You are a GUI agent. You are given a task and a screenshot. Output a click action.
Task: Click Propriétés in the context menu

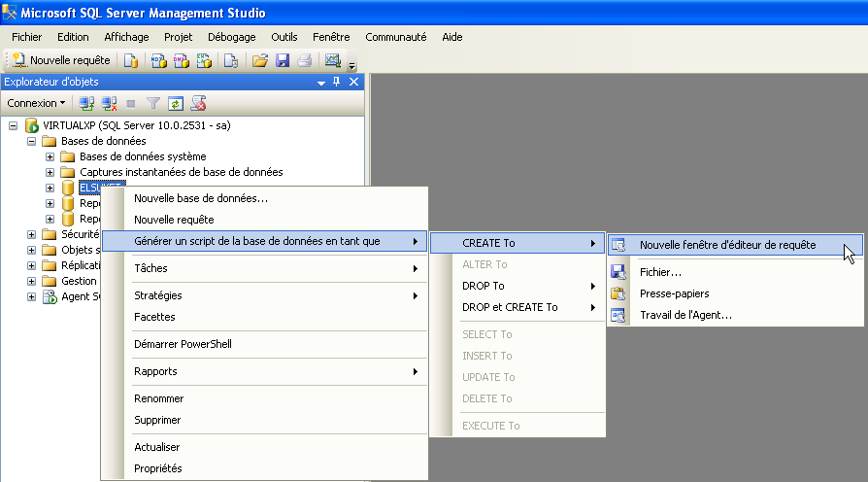158,468
